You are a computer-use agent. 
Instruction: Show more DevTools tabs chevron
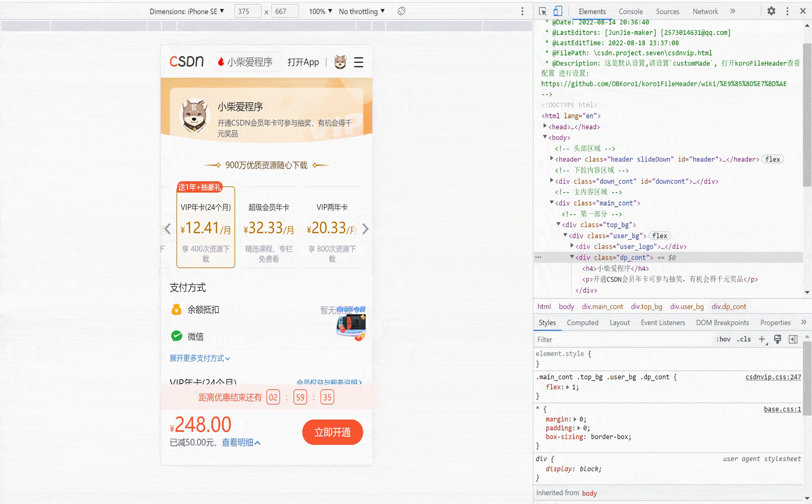pos(733,11)
